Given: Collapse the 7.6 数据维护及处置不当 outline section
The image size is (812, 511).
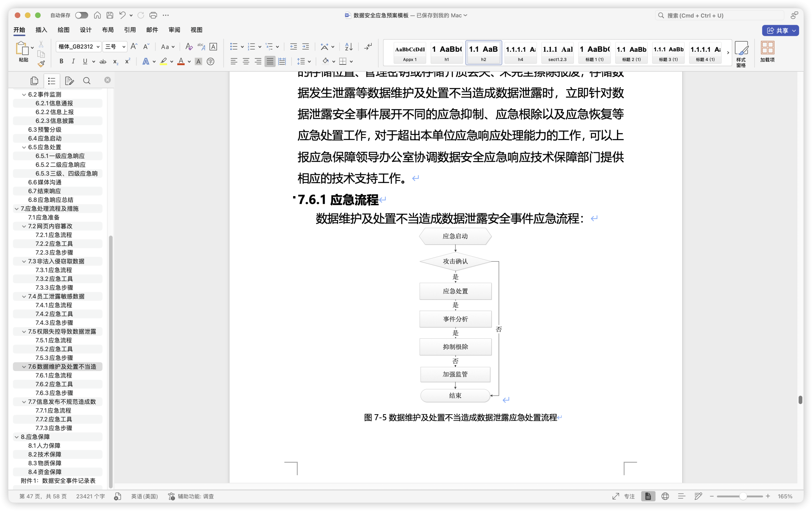Looking at the screenshot, I should [x=24, y=367].
